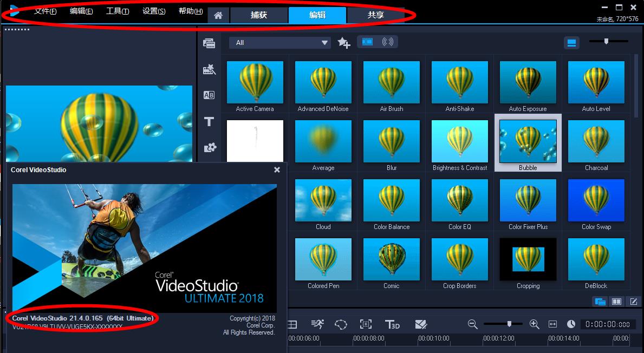The width and height of the screenshot is (644, 353).
Task: Open the 设置(S) menu
Action: tap(154, 11)
